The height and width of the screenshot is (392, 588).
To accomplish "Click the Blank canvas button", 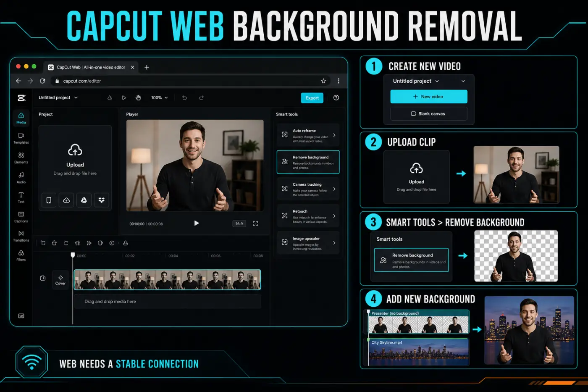I will 429,113.
